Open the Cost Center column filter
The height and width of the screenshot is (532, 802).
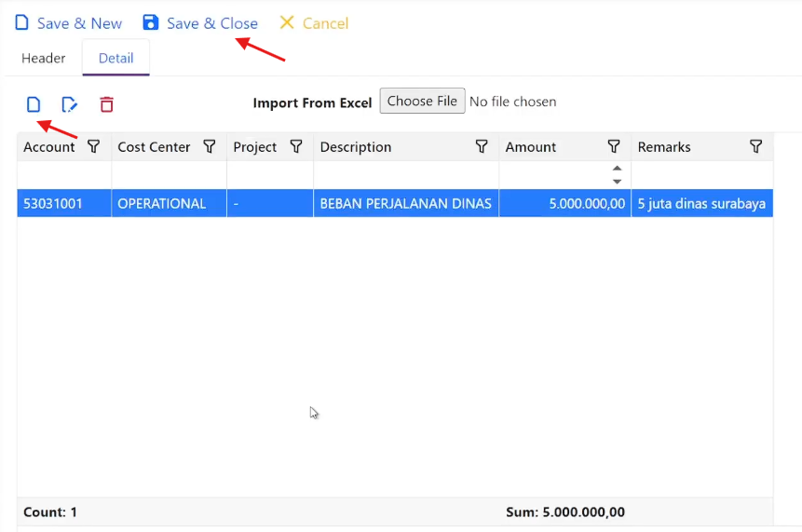pyautogui.click(x=210, y=147)
